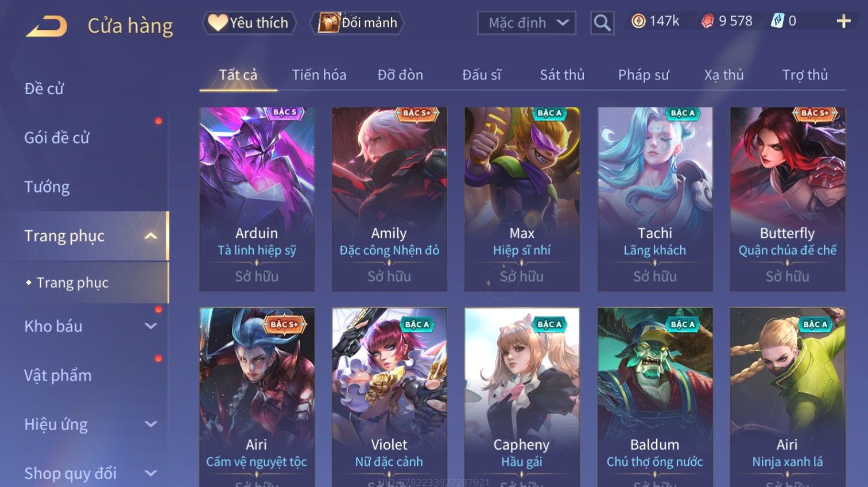Expand the Hiệu ứng sidebar section
Viewport: 868px width, 487px height.
151,424
